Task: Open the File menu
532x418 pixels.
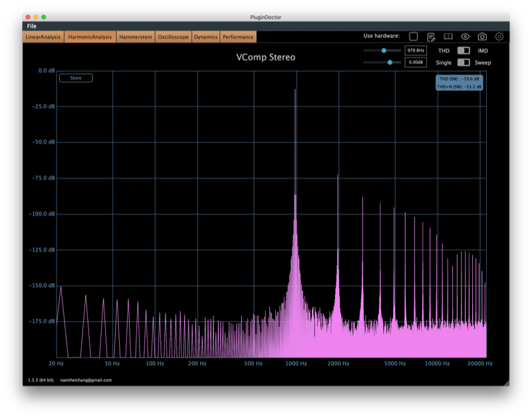Action: coord(31,26)
